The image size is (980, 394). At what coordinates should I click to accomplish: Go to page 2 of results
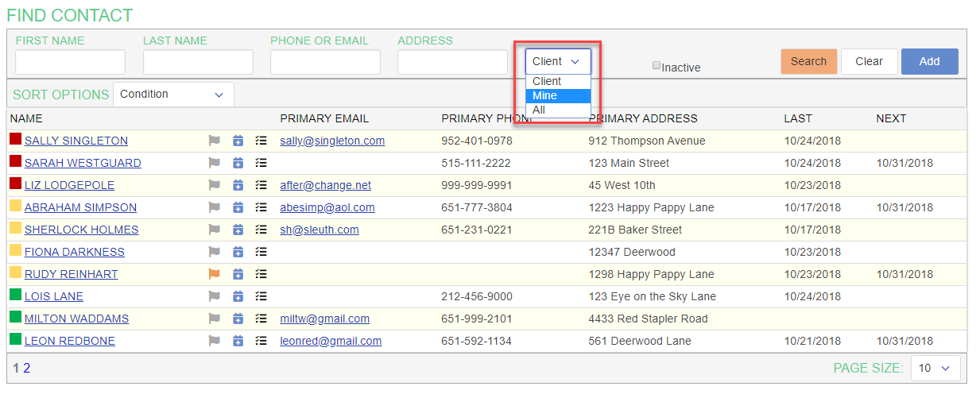point(26,368)
